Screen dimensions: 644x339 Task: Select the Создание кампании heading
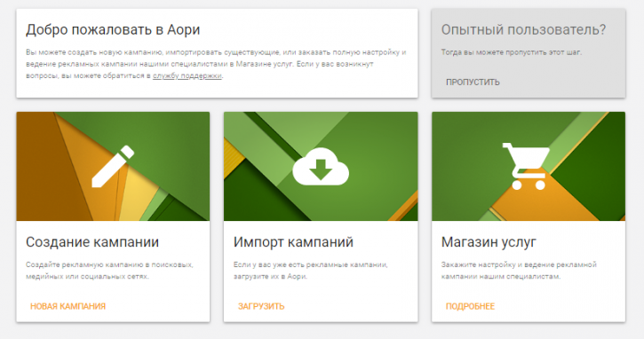point(92,242)
